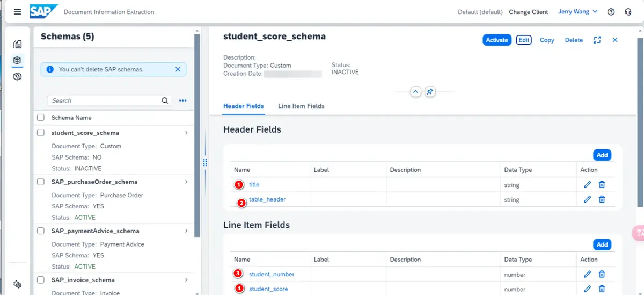
Task: Open the headset support icon
Action: coord(628,12)
